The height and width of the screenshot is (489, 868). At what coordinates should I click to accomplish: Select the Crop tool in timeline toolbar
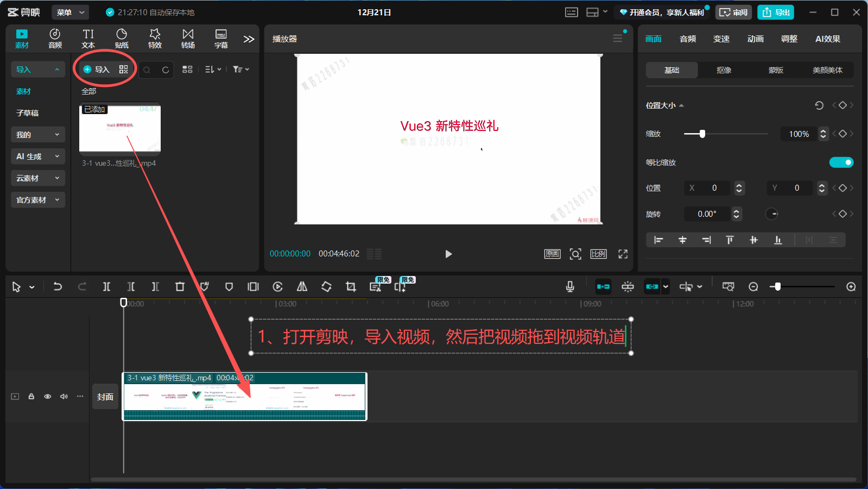tap(351, 286)
